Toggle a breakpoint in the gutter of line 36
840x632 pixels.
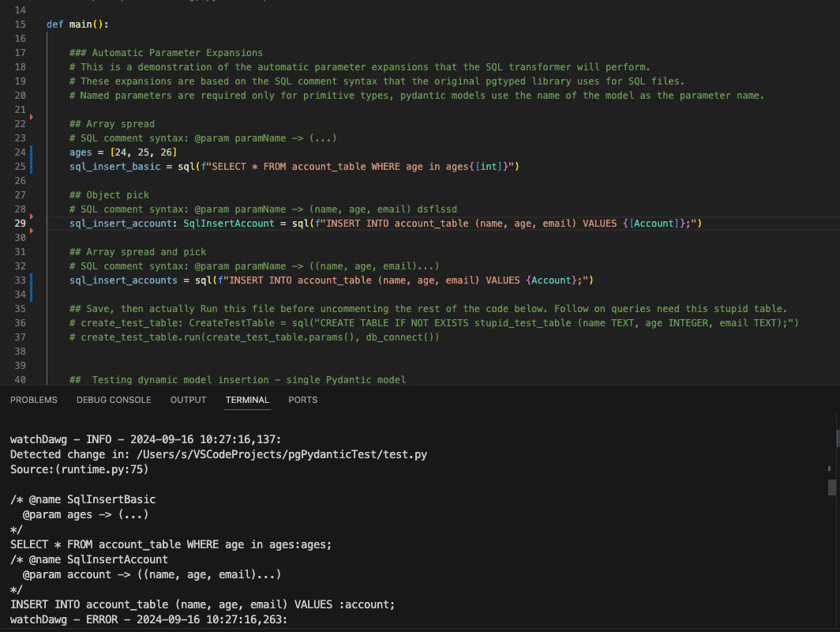pos(33,323)
